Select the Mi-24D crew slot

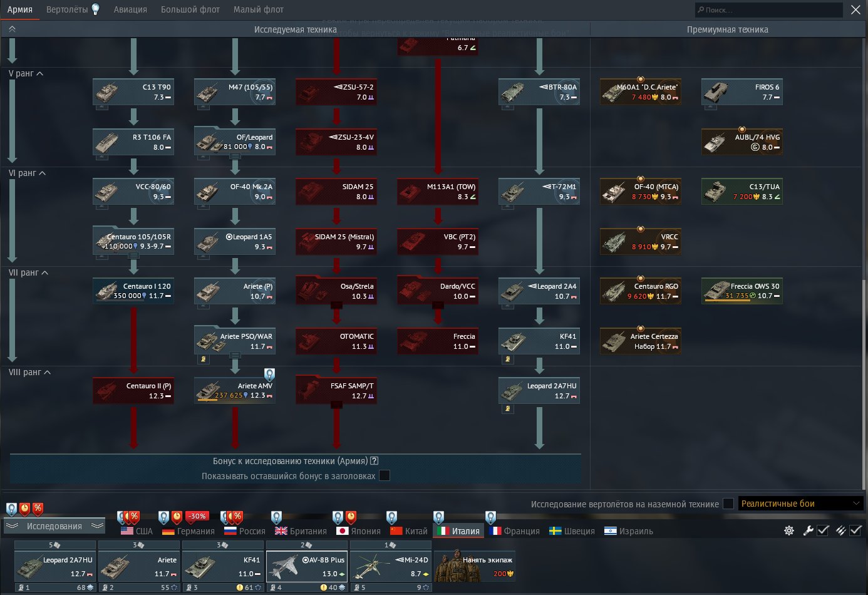tap(391, 566)
